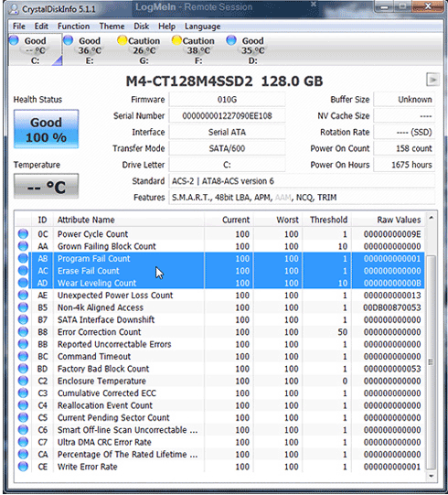The width and height of the screenshot is (448, 495).
Task: Click the Features field listing S.M.A.R.T.
Action: click(x=302, y=198)
